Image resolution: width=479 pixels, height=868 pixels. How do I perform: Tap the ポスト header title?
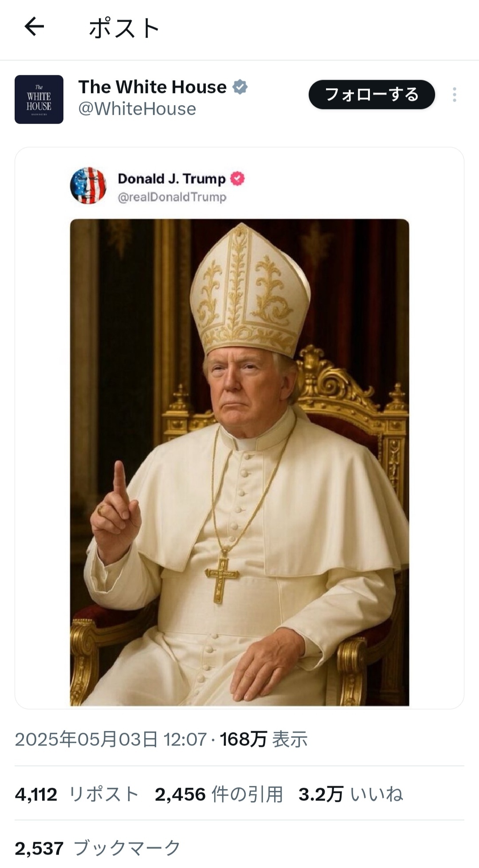[124, 28]
